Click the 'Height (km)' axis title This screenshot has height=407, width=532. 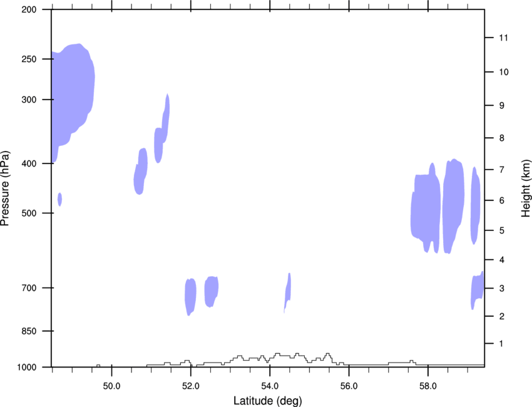(x=526, y=188)
